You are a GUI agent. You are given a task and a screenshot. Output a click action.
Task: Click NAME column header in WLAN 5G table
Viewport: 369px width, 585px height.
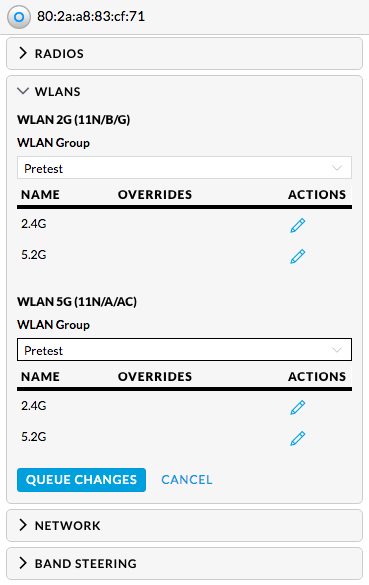40,376
